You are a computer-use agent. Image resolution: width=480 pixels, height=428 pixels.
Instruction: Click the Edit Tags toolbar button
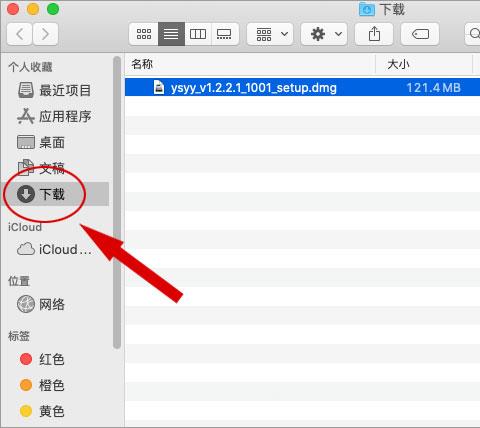[x=420, y=34]
